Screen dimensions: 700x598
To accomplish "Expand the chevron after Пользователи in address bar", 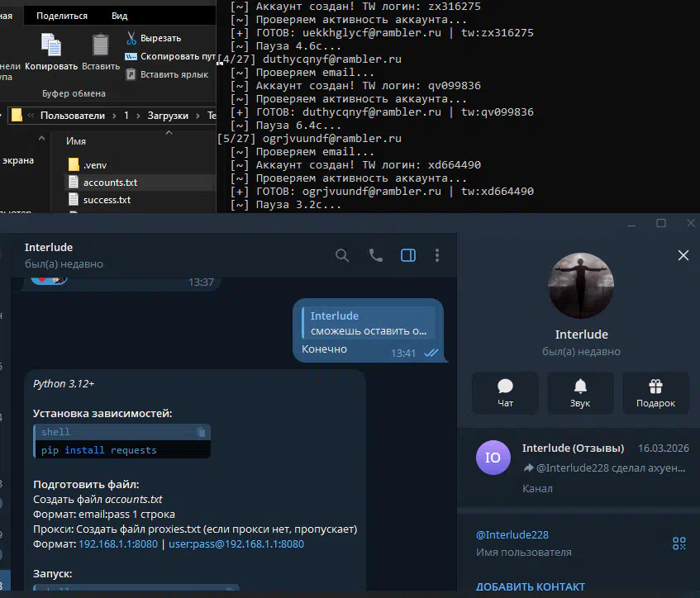I will [x=114, y=116].
